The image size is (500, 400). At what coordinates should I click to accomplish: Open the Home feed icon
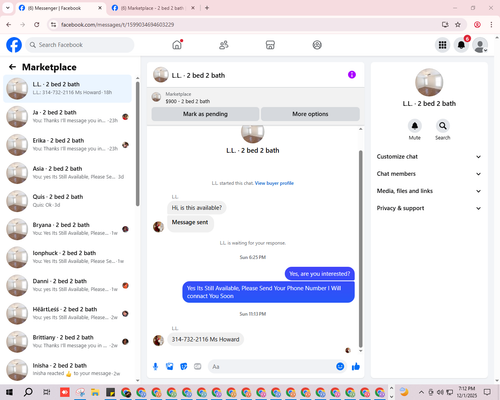(177, 45)
